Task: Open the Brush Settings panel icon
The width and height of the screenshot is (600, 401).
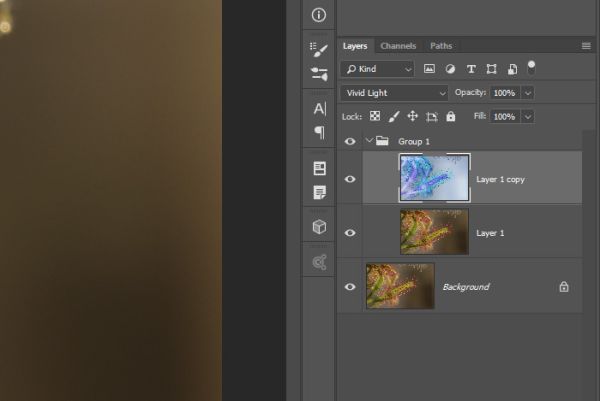Action: coord(319,50)
